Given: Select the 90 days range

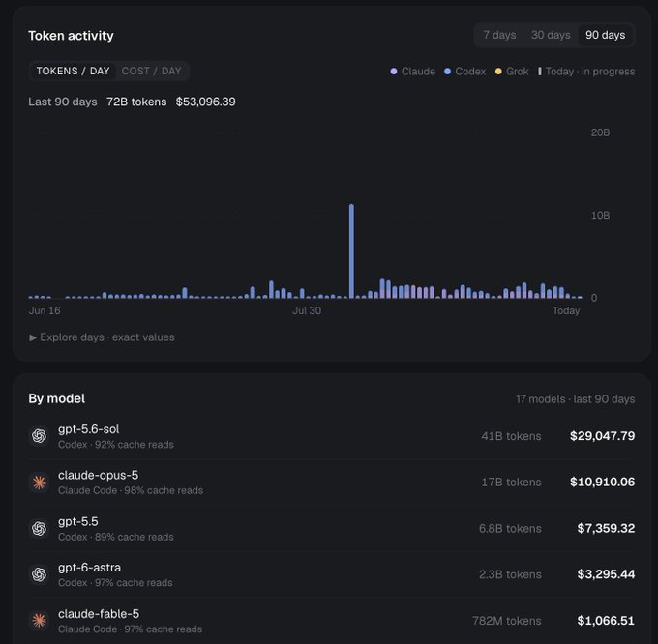Looking at the screenshot, I should pos(605,35).
